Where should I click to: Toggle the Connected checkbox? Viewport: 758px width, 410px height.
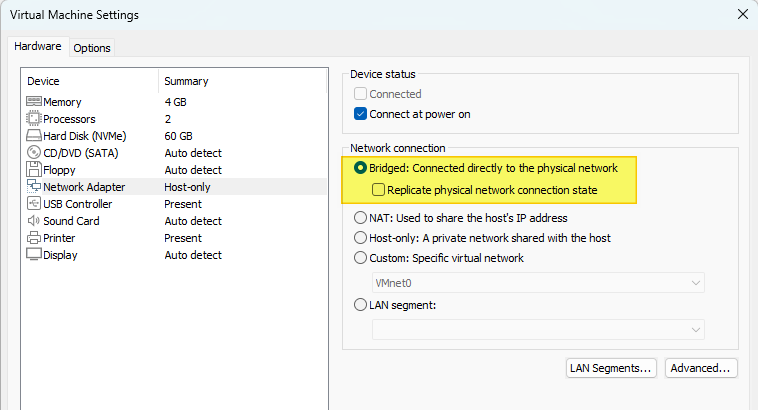click(360, 93)
